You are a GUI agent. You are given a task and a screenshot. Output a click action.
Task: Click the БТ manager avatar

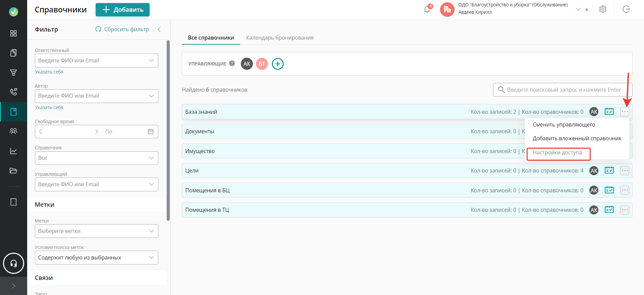tap(262, 64)
